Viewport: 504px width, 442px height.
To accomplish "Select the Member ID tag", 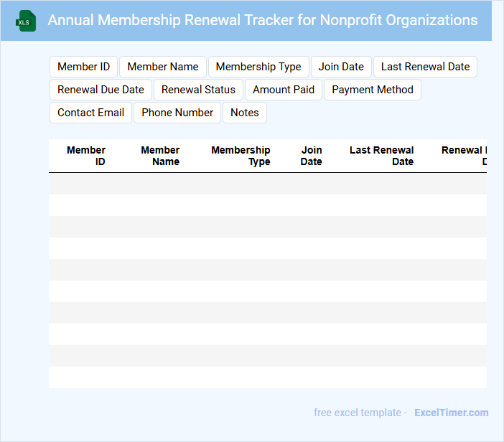I will tap(83, 67).
